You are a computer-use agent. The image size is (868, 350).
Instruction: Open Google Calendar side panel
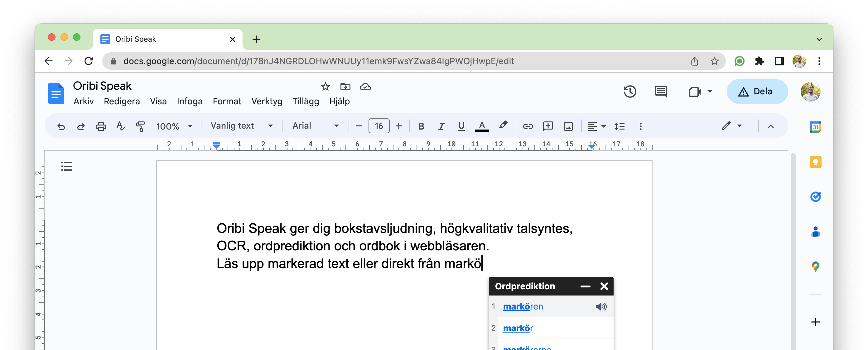[x=815, y=127]
